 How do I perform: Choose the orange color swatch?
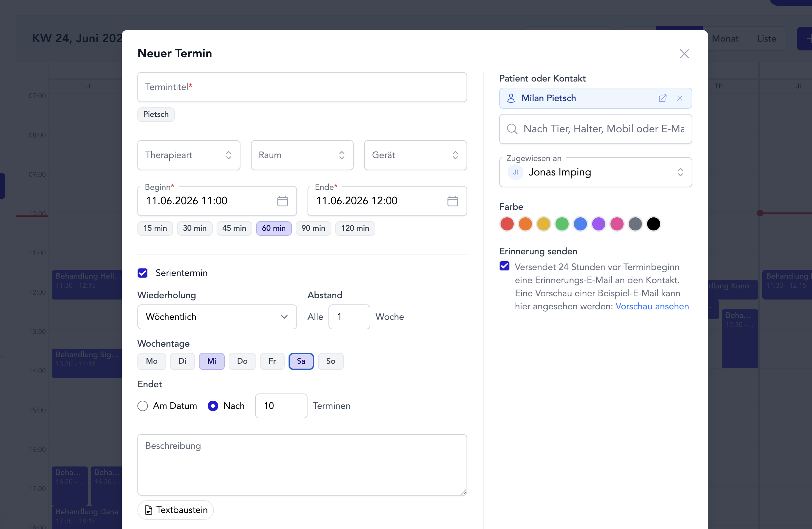(x=525, y=224)
